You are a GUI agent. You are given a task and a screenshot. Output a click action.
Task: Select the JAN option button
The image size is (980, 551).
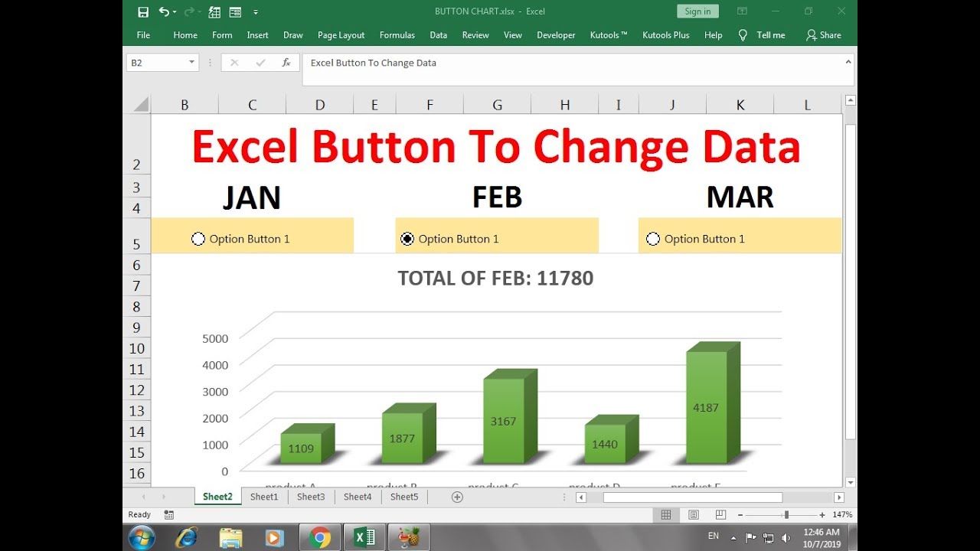click(198, 239)
